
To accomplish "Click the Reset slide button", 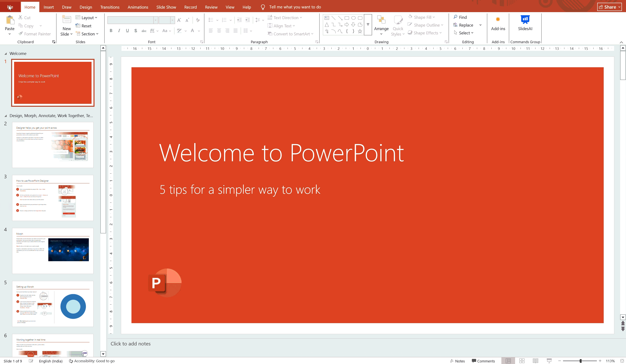I will point(84,26).
